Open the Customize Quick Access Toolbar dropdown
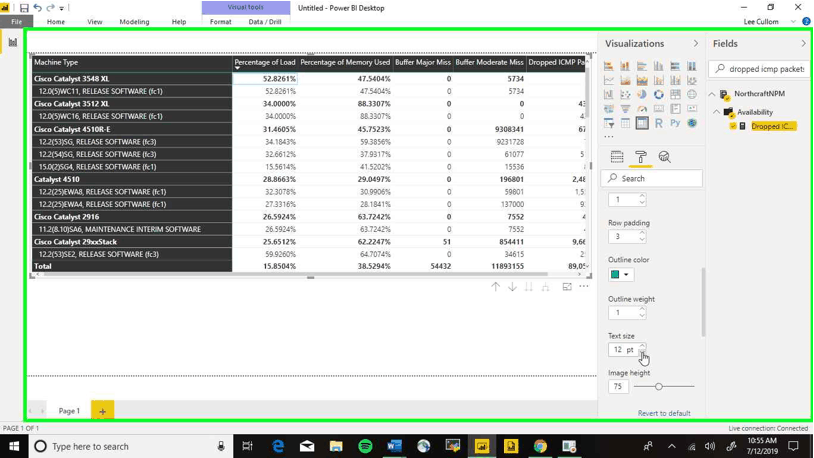Screen dimensions: 814x458 coord(62,8)
